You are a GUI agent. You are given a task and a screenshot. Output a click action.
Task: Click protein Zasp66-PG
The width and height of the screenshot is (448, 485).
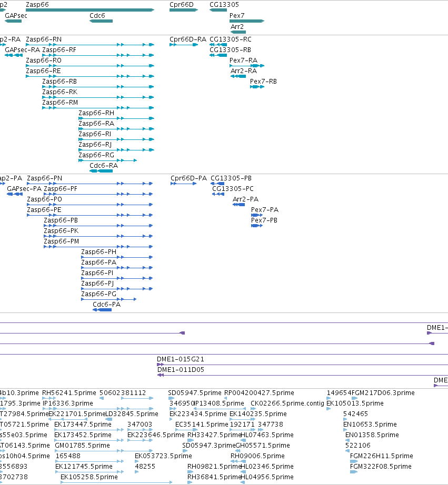click(x=99, y=294)
